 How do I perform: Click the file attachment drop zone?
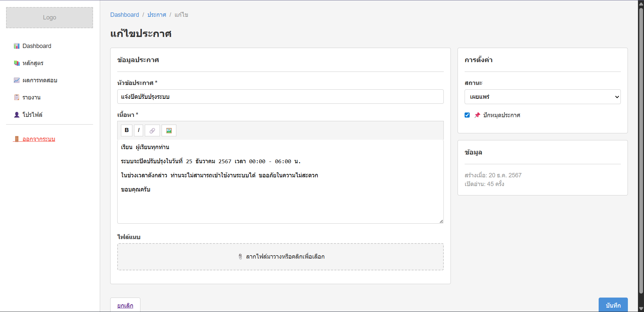[x=280, y=257]
